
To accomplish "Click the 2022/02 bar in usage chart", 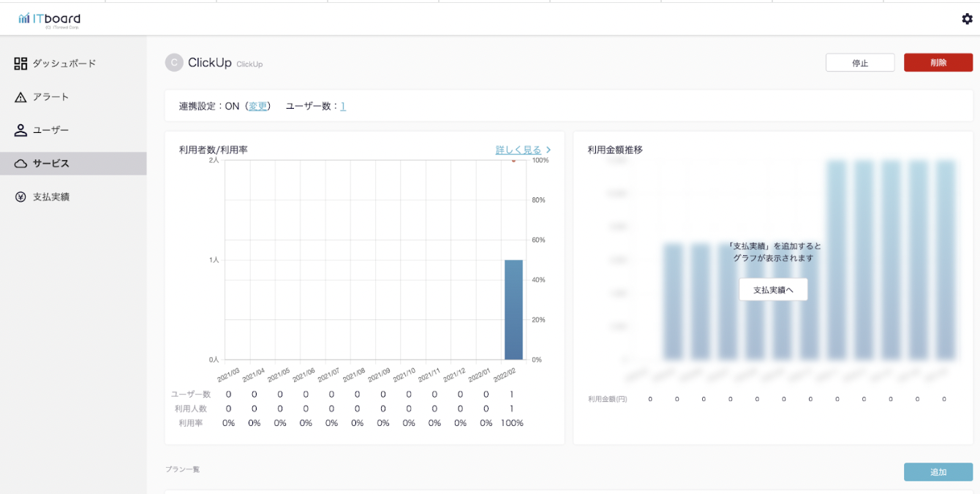I will 513,310.
